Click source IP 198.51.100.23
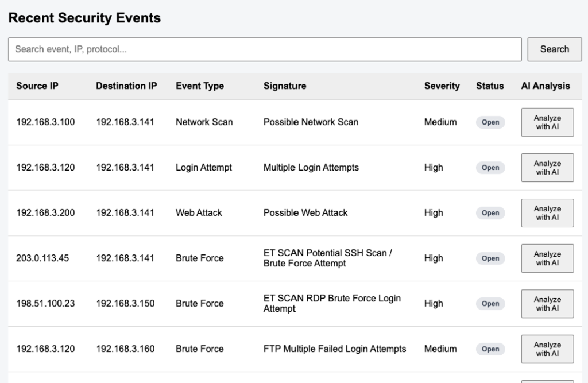This screenshot has height=383, width=588. tap(45, 304)
